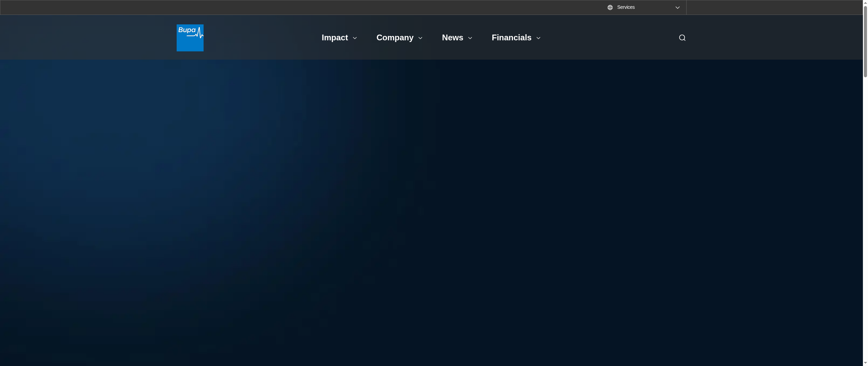Open the Company menu
Screen dimensions: 868x366
(x=395, y=38)
